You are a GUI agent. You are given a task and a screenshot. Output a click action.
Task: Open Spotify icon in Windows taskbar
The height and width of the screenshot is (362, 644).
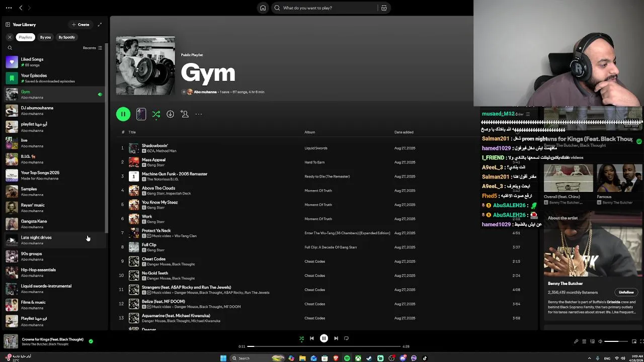[347, 358]
